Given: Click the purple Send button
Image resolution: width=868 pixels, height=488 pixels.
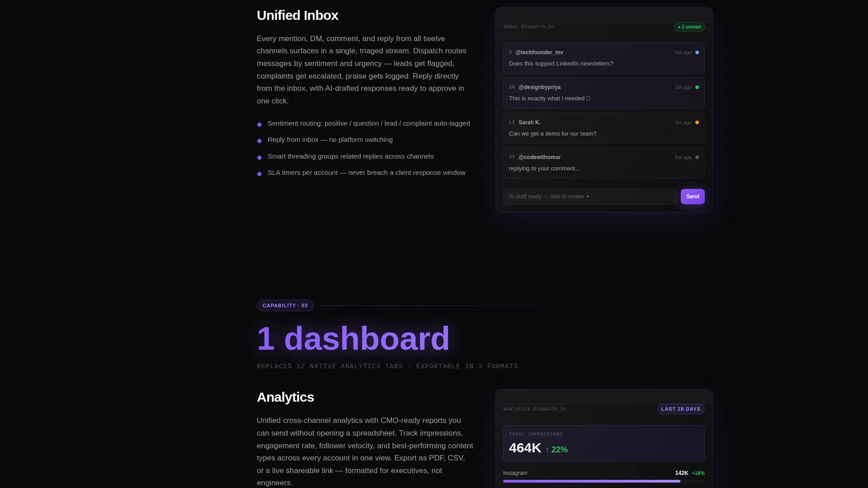Looking at the screenshot, I should [x=693, y=197].
